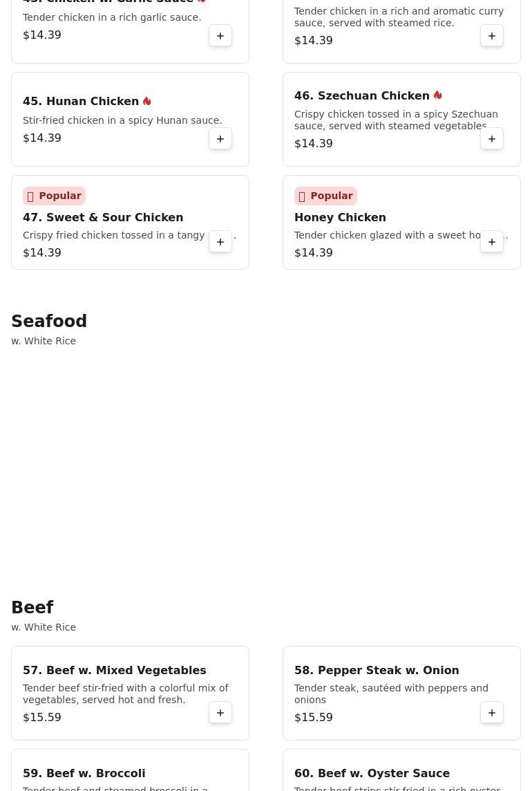Add the curry sauce chicken item
The width and height of the screenshot is (532, 791).
[x=492, y=36]
